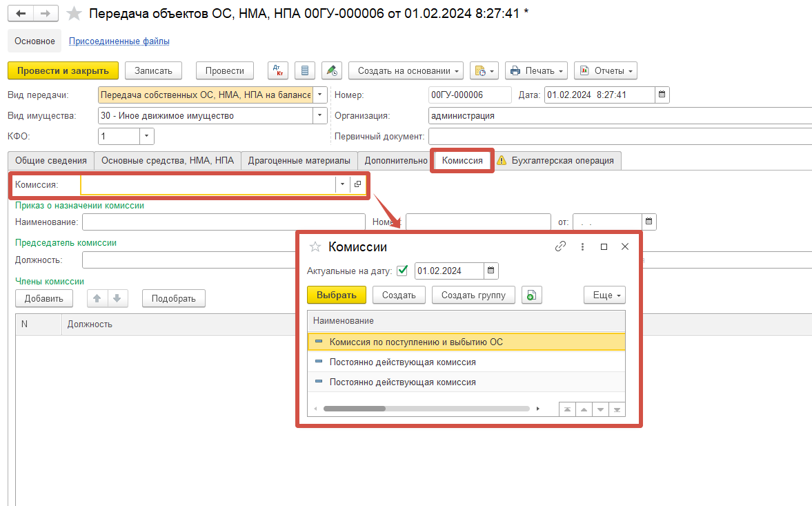Select row Комиссия по поступлению и выбытию ОС
812x506 pixels.
pos(466,342)
